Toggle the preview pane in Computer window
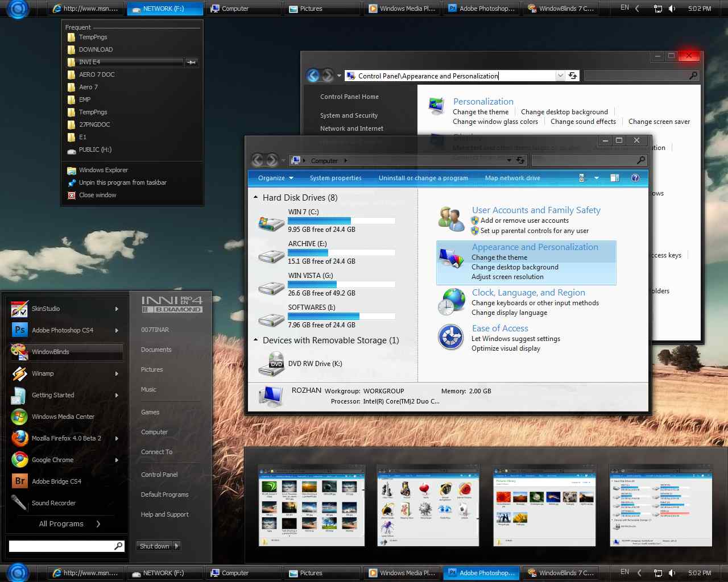Screen dimensions: 728x582 614,178
